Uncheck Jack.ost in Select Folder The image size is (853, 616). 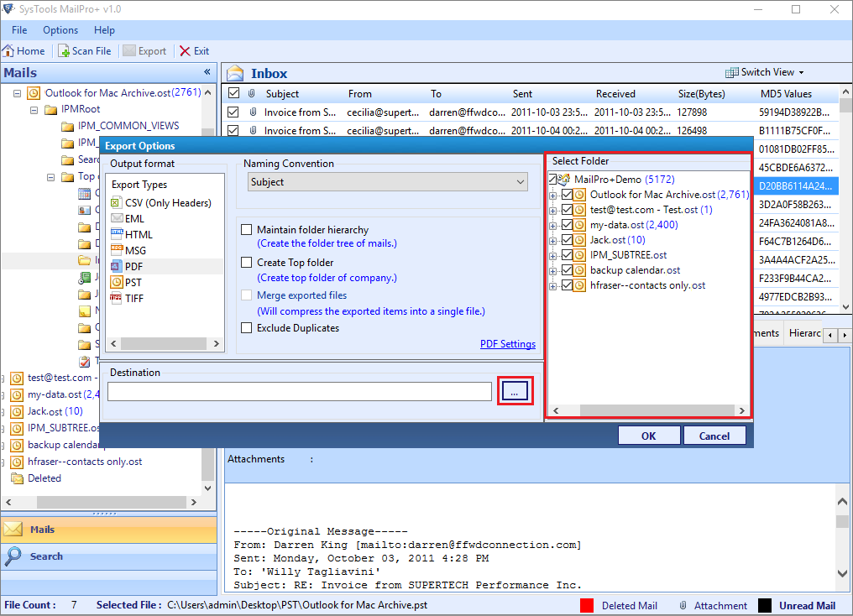(567, 240)
